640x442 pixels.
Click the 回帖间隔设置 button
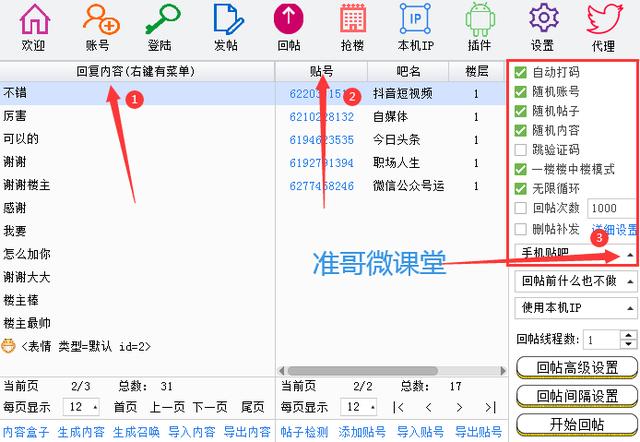tap(577, 396)
